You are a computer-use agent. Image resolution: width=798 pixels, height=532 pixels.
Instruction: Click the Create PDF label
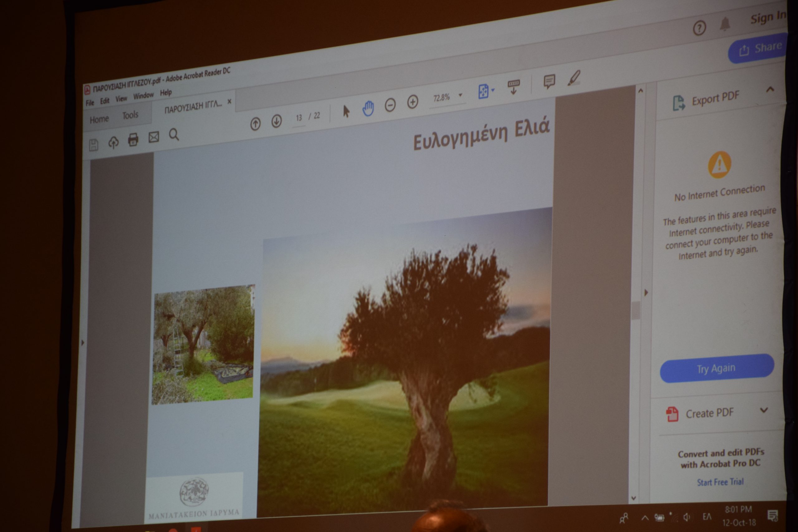tap(710, 413)
